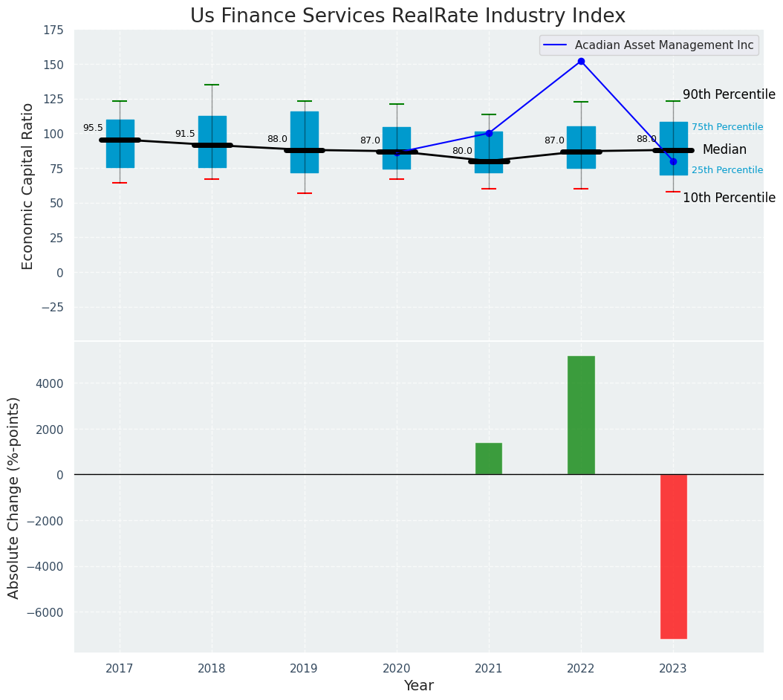Click the green 2021 absolute change bar
This screenshot has width=783, height=700.
click(x=489, y=458)
